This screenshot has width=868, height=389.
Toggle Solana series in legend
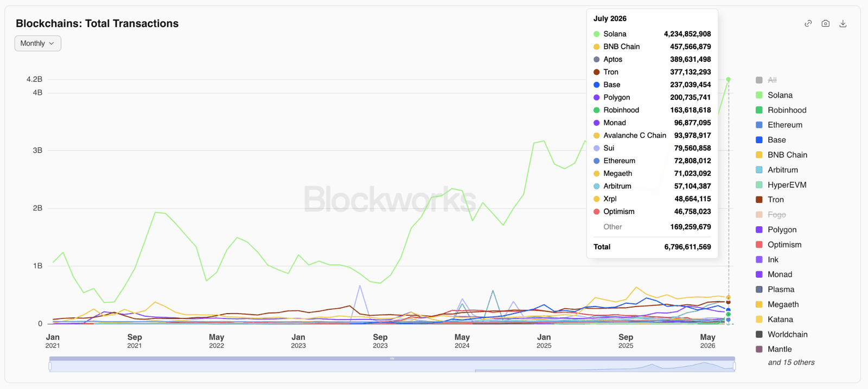[x=774, y=95]
